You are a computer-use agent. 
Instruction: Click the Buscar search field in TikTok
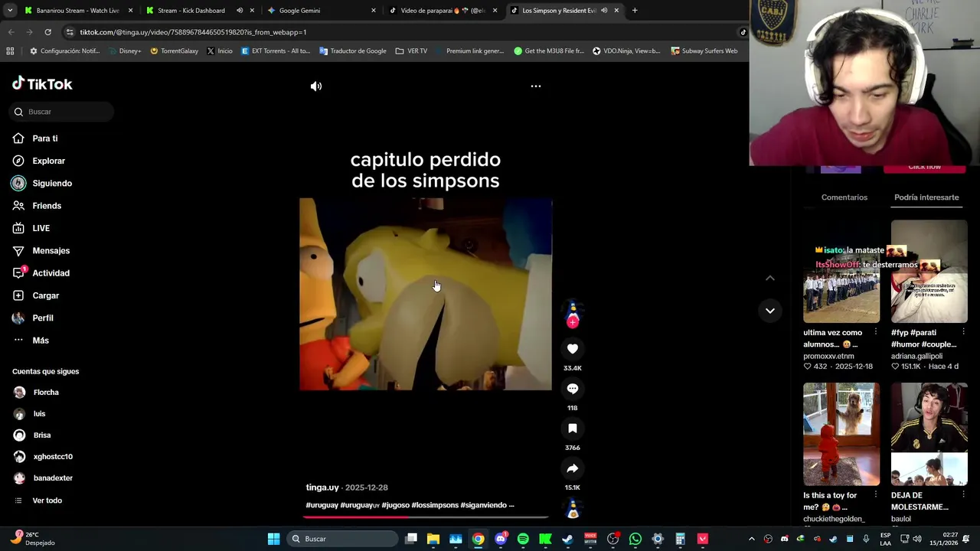tap(62, 112)
